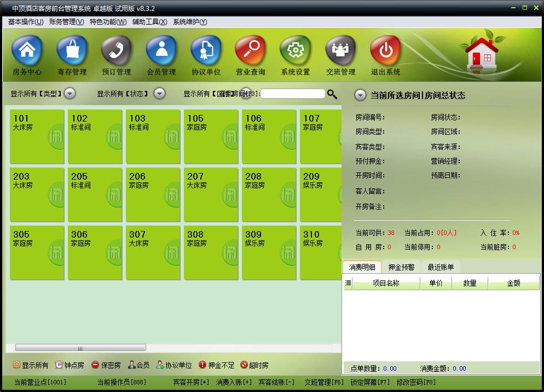Image resolution: width=544 pixels, height=392 pixels.
Task: Click the 数量 column header
Action: 470,283
